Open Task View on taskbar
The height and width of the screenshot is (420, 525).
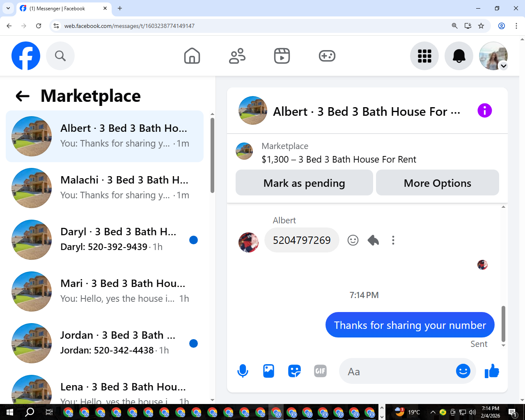tap(49, 412)
